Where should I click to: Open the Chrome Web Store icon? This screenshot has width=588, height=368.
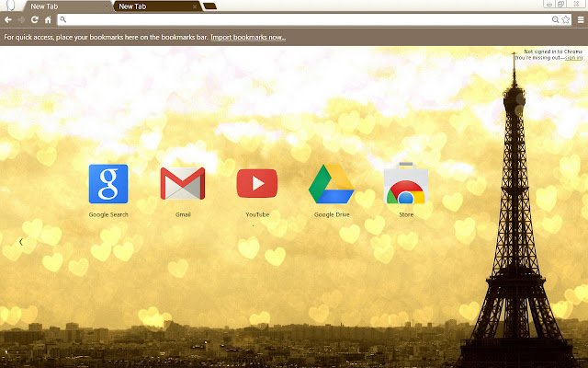click(406, 183)
